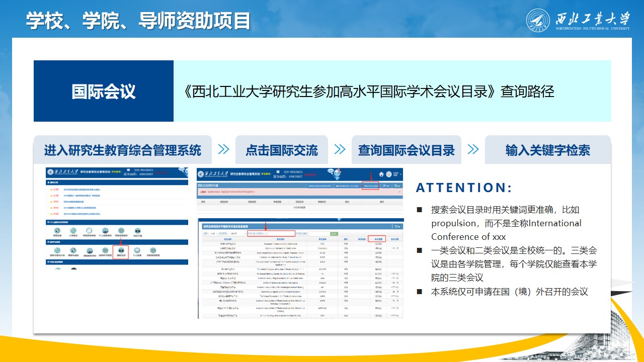This screenshot has height=362, width=644.
Task: Click the 输入关键字检索 step box
Action: (x=548, y=149)
